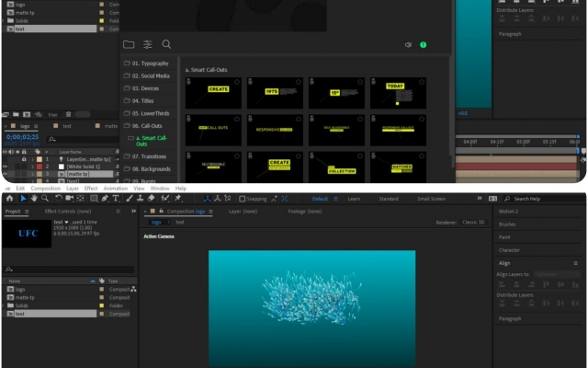Click the 05:00f mark on timeline ruler
The width and height of the screenshot is (588, 368).
tap(523, 142)
